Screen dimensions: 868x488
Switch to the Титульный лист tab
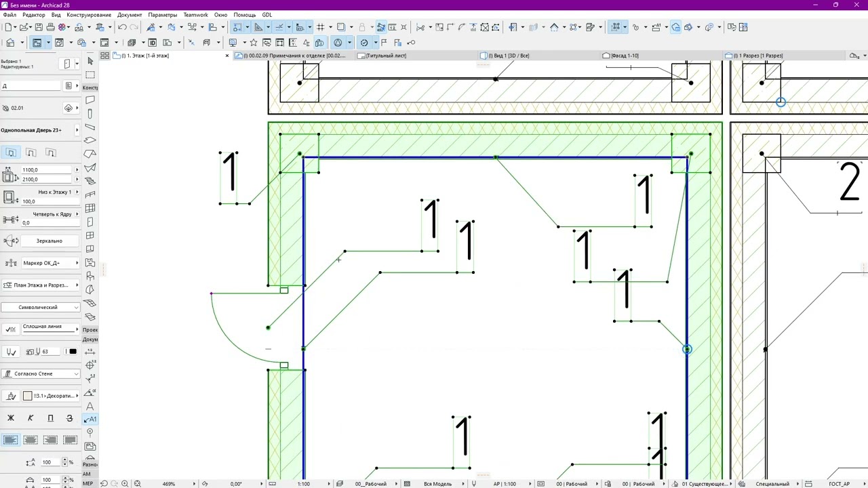pyautogui.click(x=386, y=56)
